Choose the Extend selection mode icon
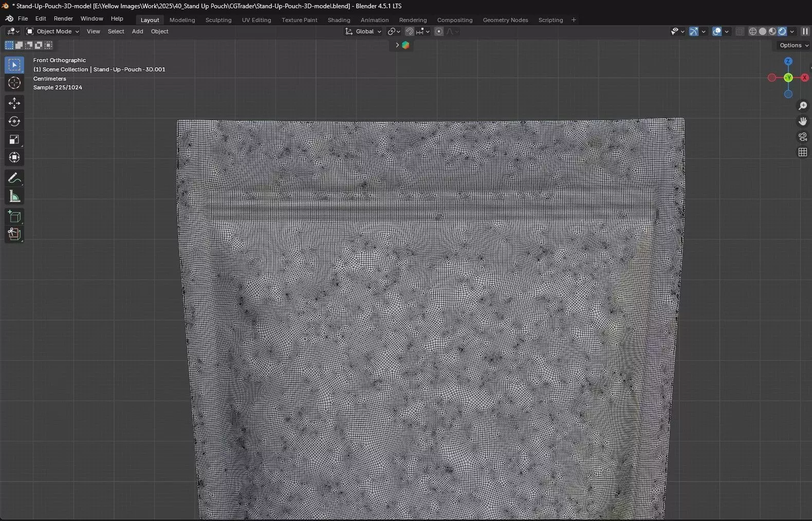The height and width of the screenshot is (521, 812). (19, 45)
